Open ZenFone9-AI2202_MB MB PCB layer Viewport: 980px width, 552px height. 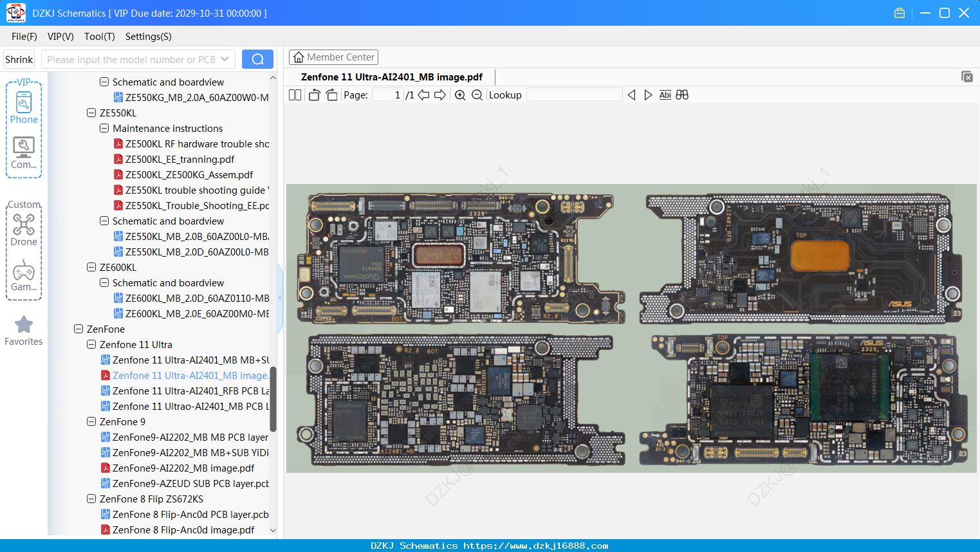185,437
